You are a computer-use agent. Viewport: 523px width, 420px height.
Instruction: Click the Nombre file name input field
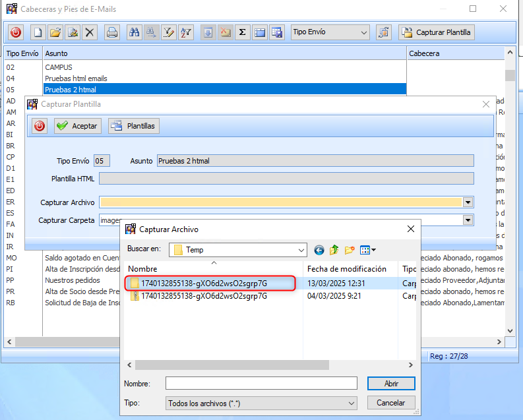click(261, 383)
